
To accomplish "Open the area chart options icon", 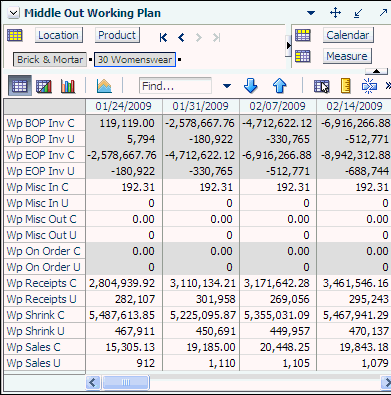I will (x=104, y=86).
